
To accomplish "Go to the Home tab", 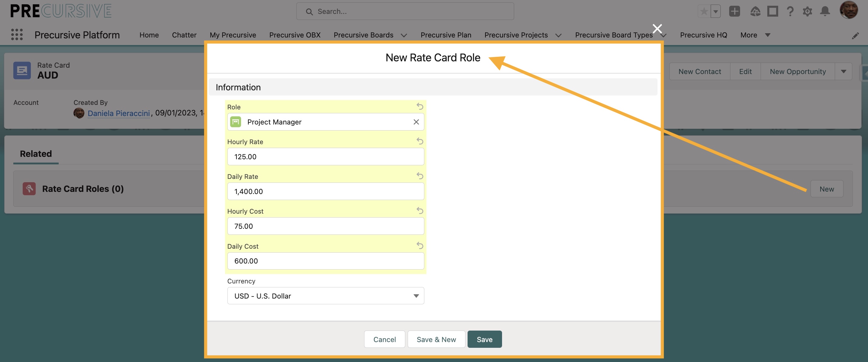I will [149, 35].
